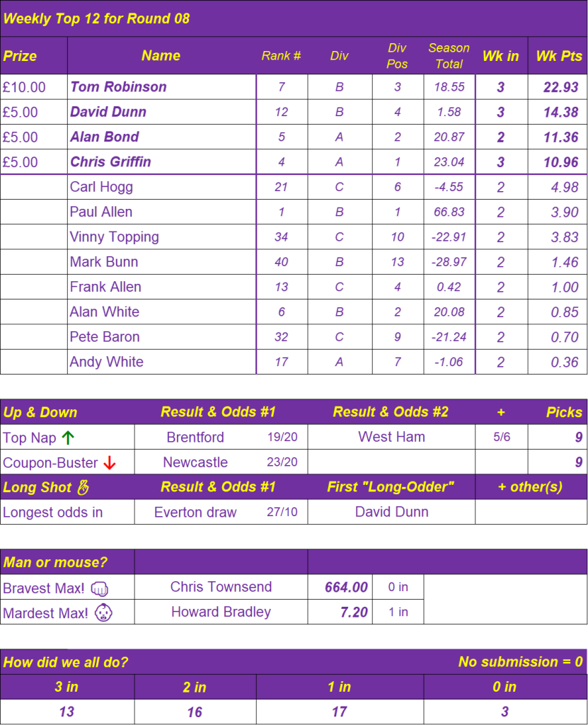
Task: Click on Pete Baron
Action: (x=105, y=336)
